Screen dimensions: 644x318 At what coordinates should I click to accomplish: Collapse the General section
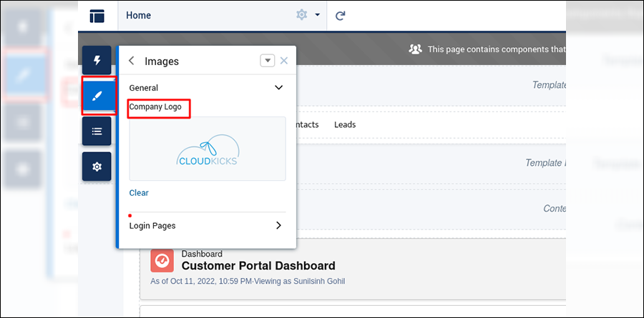[278, 87]
